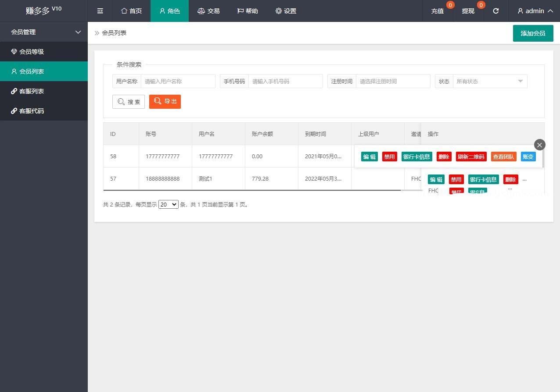This screenshot has height=392, width=560.
Task: Go to the 首页 home tab
Action: pyautogui.click(x=131, y=11)
